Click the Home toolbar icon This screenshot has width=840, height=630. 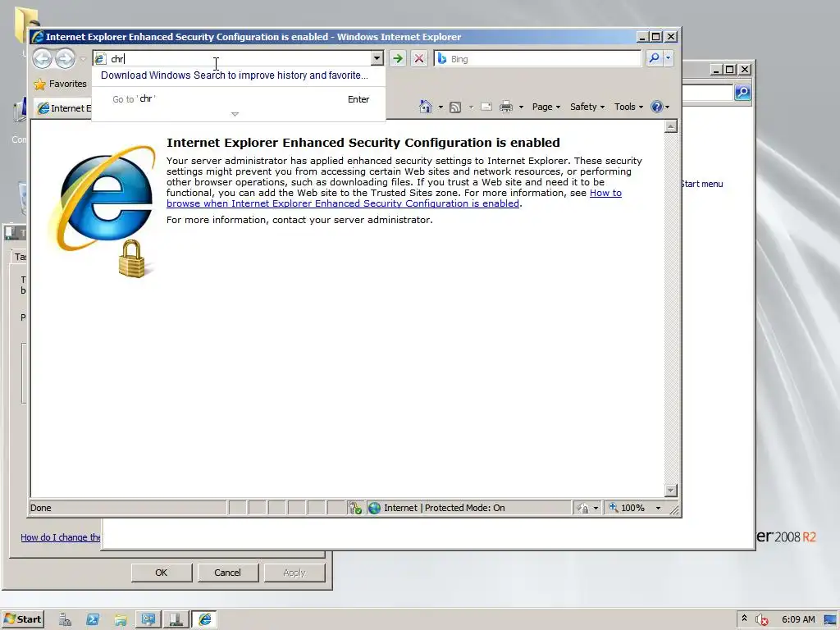426,107
